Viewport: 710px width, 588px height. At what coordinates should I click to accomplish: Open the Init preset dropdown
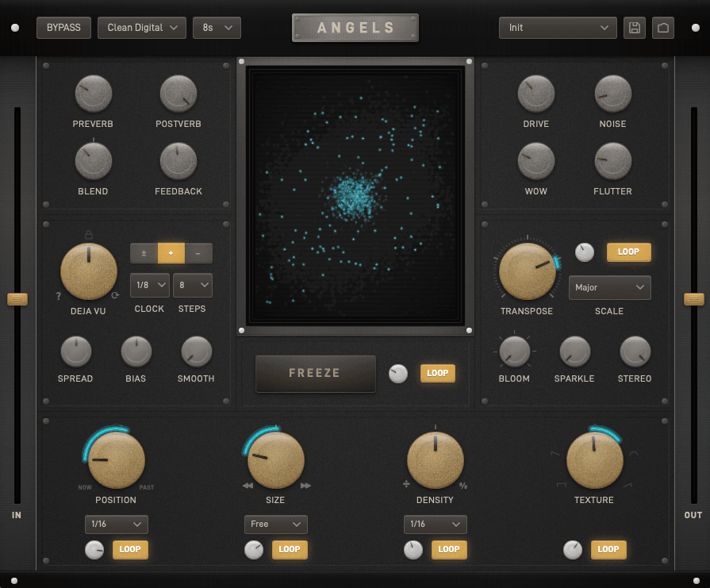coord(558,28)
